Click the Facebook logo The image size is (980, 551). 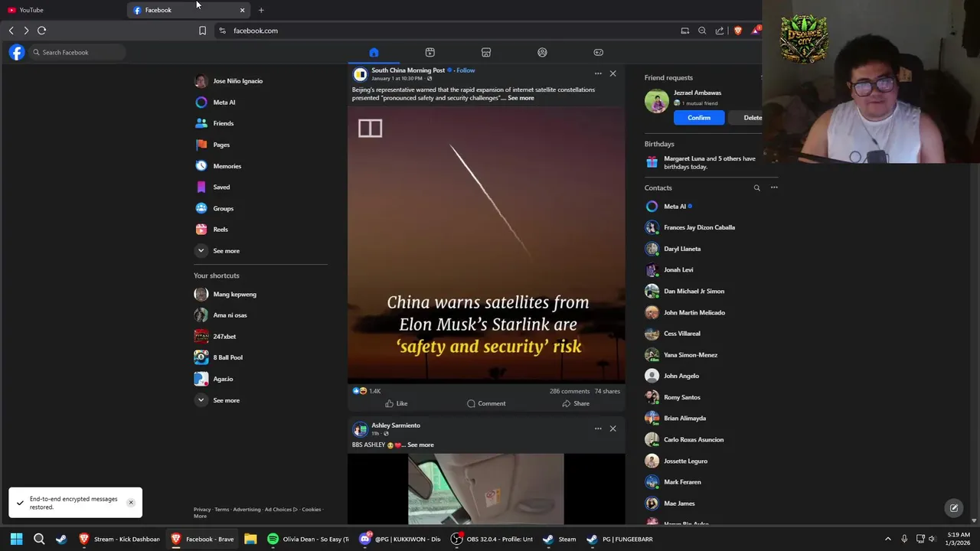17,52
